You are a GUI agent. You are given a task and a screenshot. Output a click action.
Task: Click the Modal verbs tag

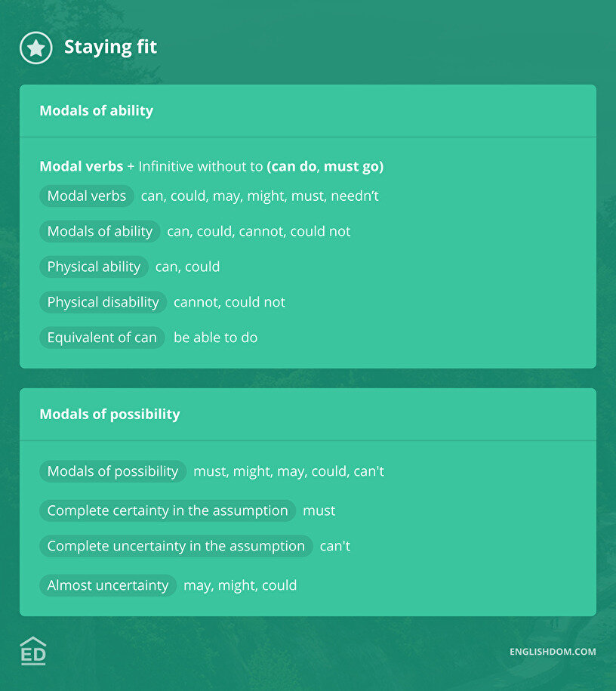(87, 196)
